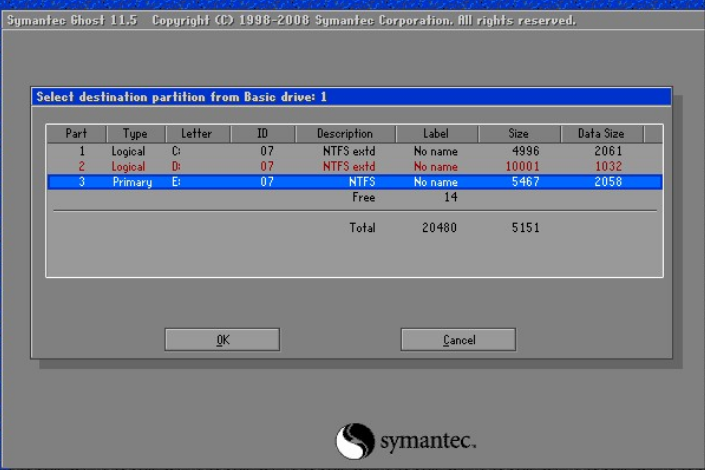Click size value 5467 in E: row
This screenshot has height=470, width=705.
pyautogui.click(x=525, y=182)
